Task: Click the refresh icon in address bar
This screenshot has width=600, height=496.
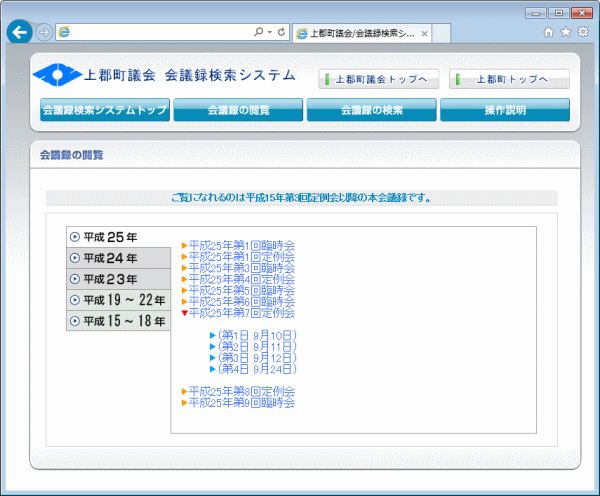Action: point(281,32)
